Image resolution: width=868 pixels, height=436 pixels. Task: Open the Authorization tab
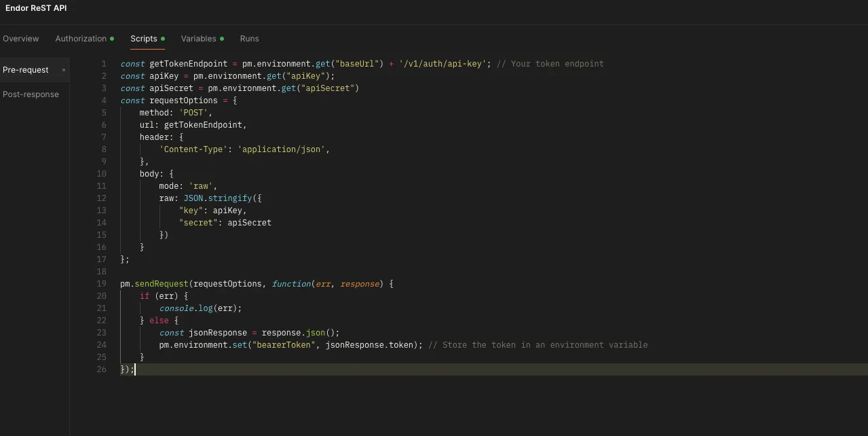point(81,39)
